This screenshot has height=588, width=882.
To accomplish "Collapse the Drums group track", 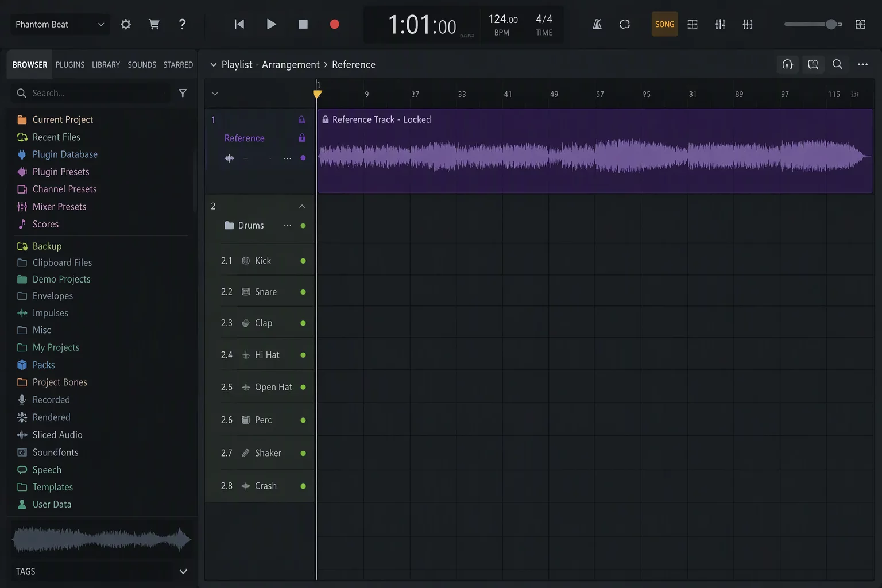I will coord(302,206).
